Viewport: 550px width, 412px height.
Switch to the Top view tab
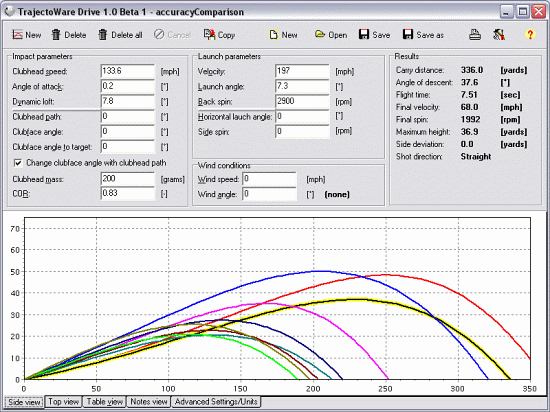point(63,401)
